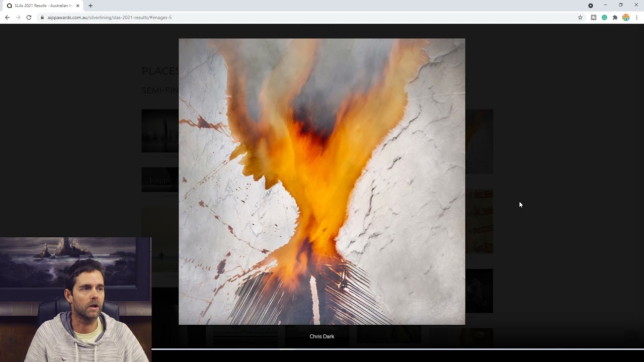View site security lock info

42,17
